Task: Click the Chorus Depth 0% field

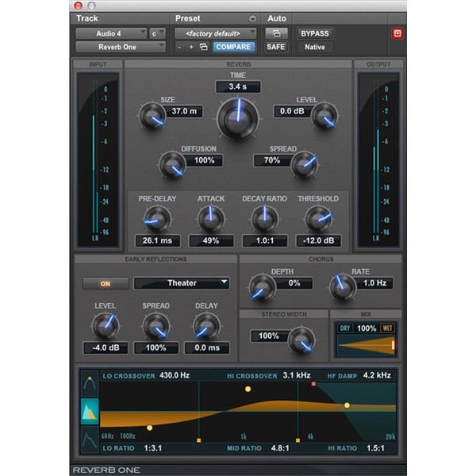Action: pyautogui.click(x=294, y=283)
